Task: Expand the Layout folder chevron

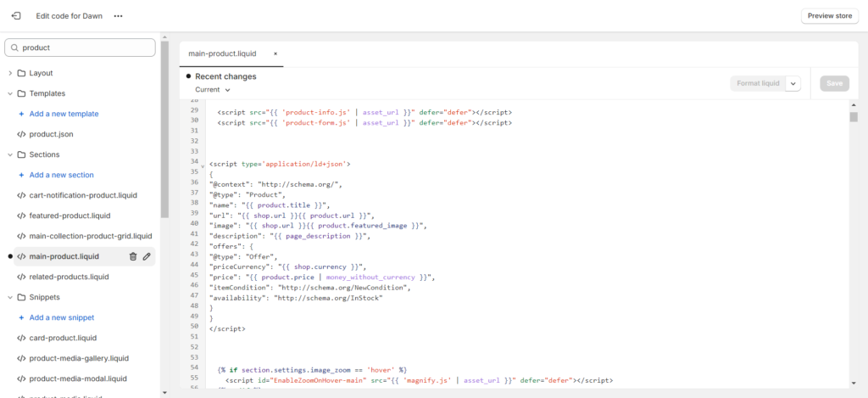Action: pyautogui.click(x=10, y=73)
